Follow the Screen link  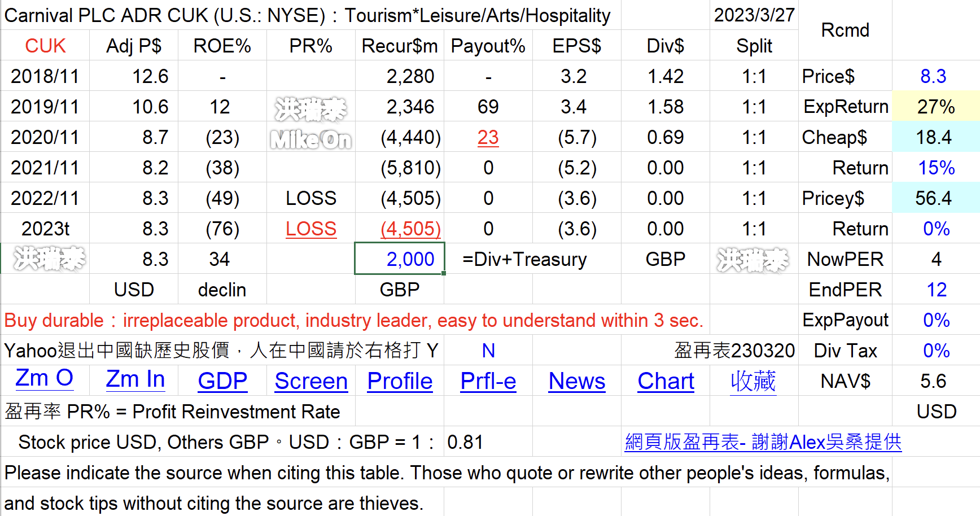coord(311,382)
